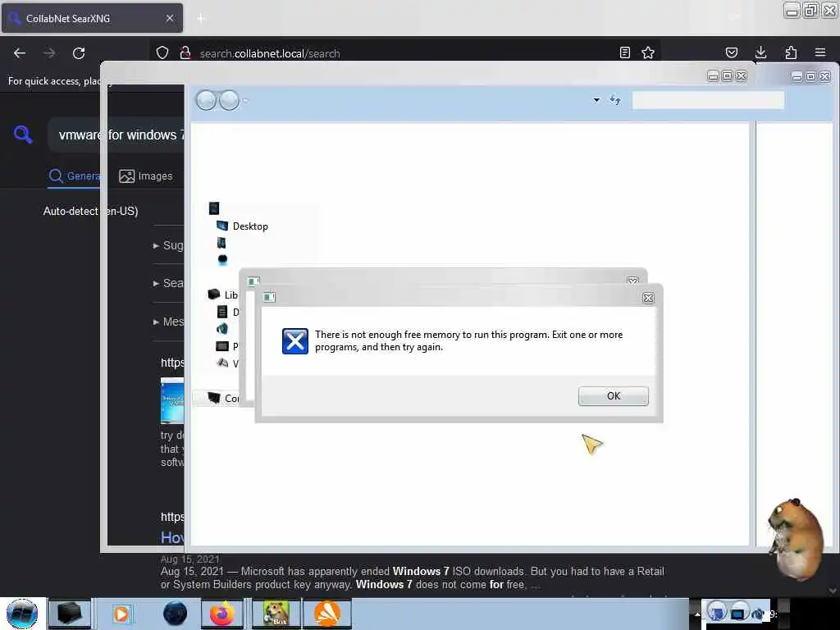Click the videos icon labeled V
The width and height of the screenshot is (840, 630).
pyautogui.click(x=222, y=363)
